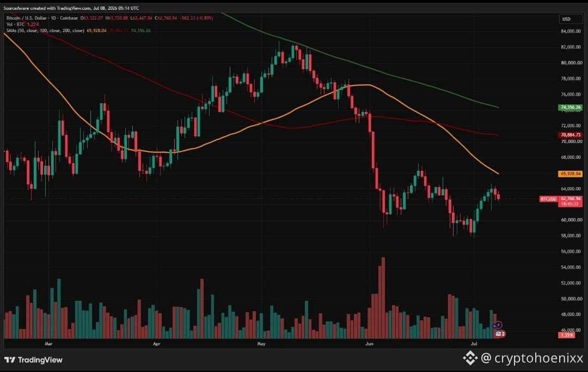The width and height of the screenshot is (588, 372).
Task: Click the open price O63,322.07
Action: click(91, 18)
